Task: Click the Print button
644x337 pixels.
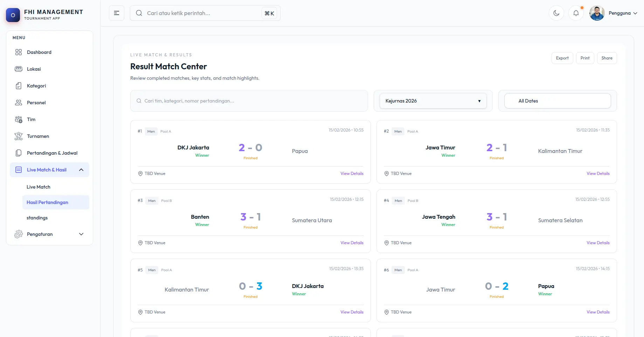Action: tap(585, 58)
